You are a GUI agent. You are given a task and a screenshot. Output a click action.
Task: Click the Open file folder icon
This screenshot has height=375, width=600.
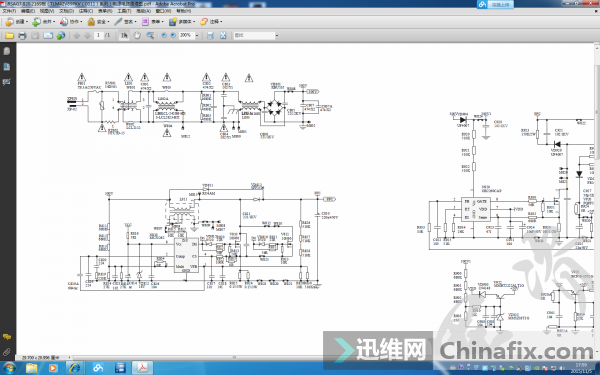[x=9, y=36]
